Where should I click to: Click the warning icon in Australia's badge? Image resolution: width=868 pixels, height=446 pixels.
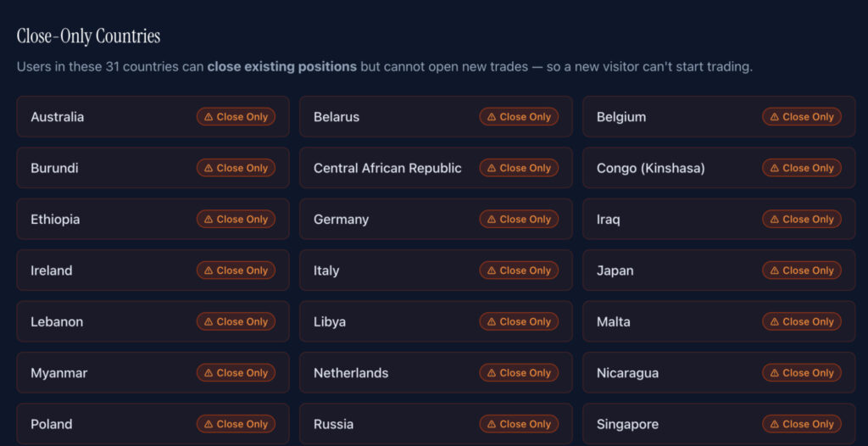pos(209,117)
